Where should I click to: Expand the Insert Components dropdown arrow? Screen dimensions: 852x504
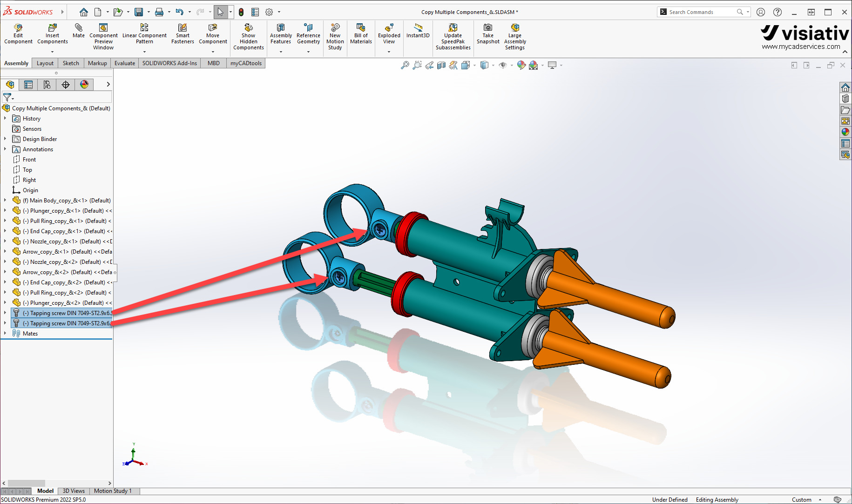point(52,52)
